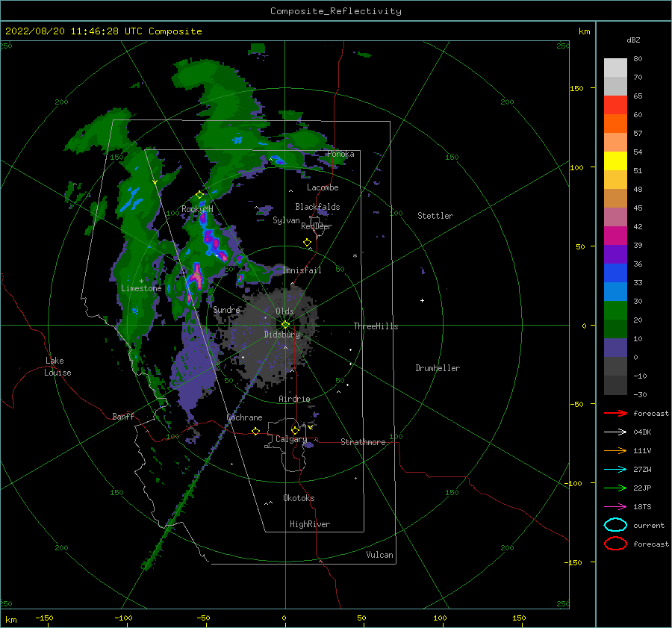Select the HighRiver label
Viewport: 672px width, 628px height.
pos(309,524)
